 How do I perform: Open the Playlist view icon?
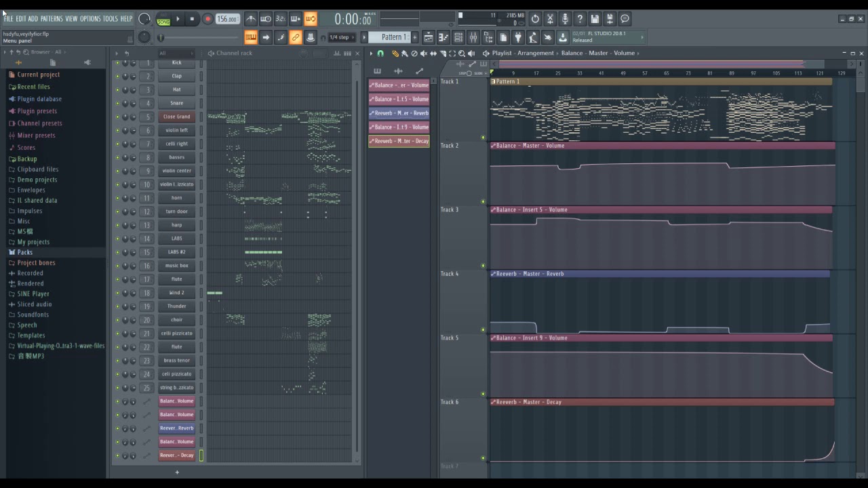pyautogui.click(x=429, y=37)
